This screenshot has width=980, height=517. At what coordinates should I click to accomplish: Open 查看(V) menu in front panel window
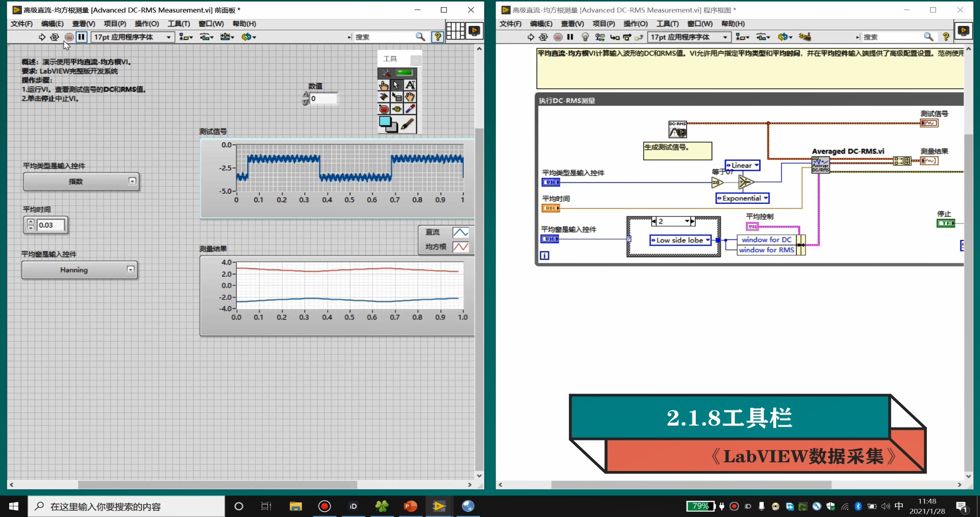click(x=83, y=23)
